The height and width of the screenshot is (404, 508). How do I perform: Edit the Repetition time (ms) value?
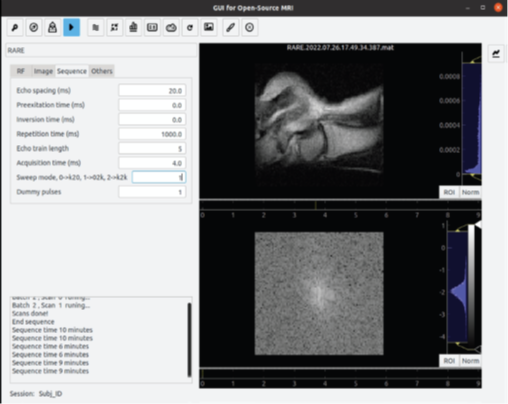[x=152, y=134]
